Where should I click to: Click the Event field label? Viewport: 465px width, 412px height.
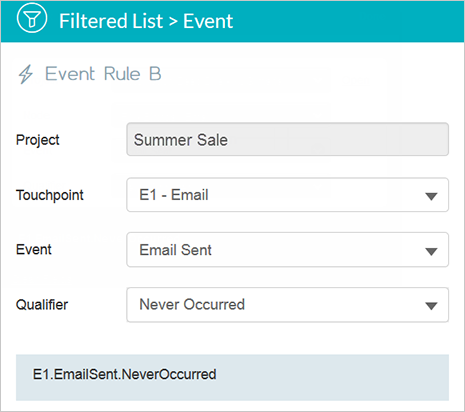pos(34,249)
